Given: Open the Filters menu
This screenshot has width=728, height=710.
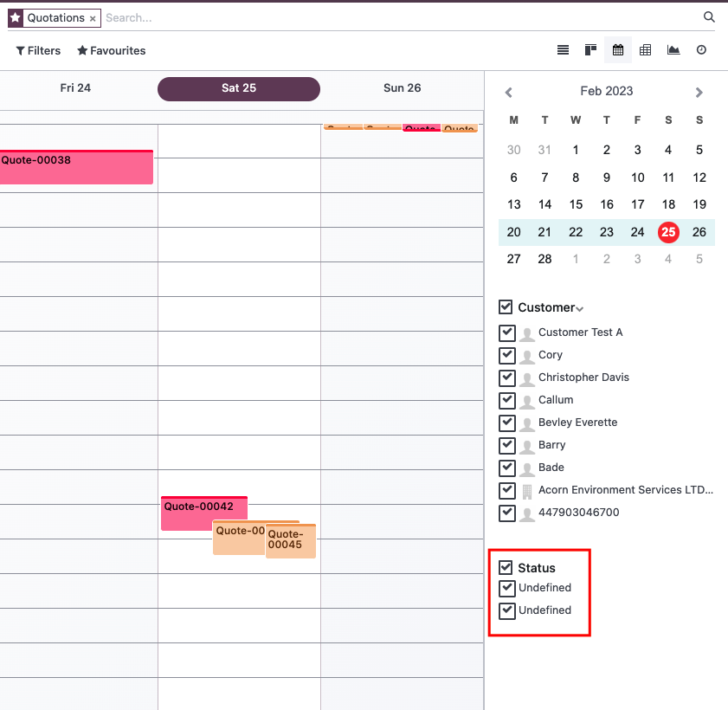Looking at the screenshot, I should click(38, 50).
